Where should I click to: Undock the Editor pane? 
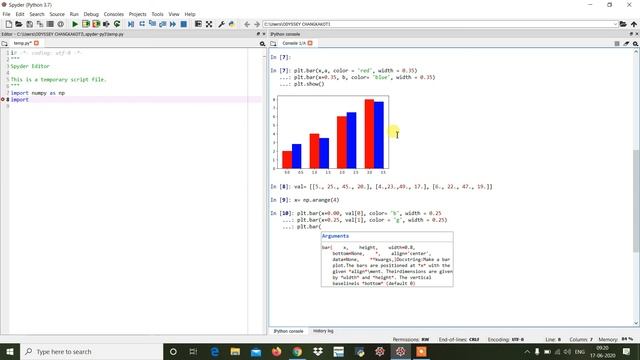[x=258, y=34]
